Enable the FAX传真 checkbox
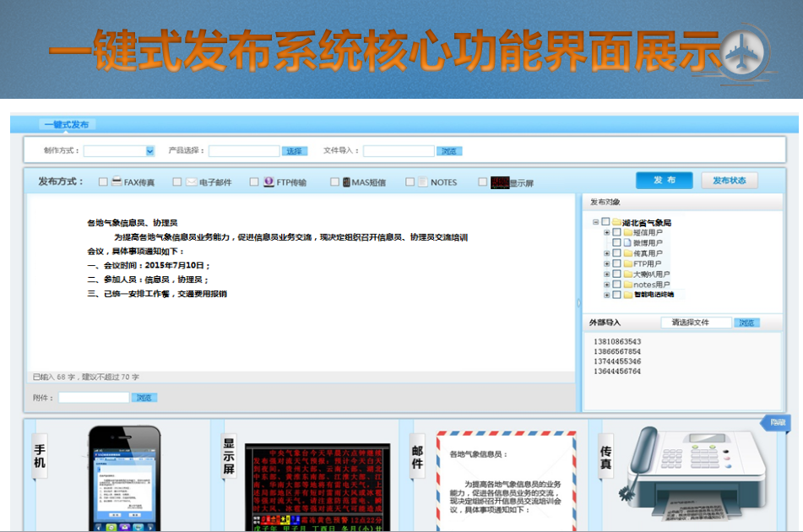This screenshot has width=803, height=532. pyautogui.click(x=103, y=182)
